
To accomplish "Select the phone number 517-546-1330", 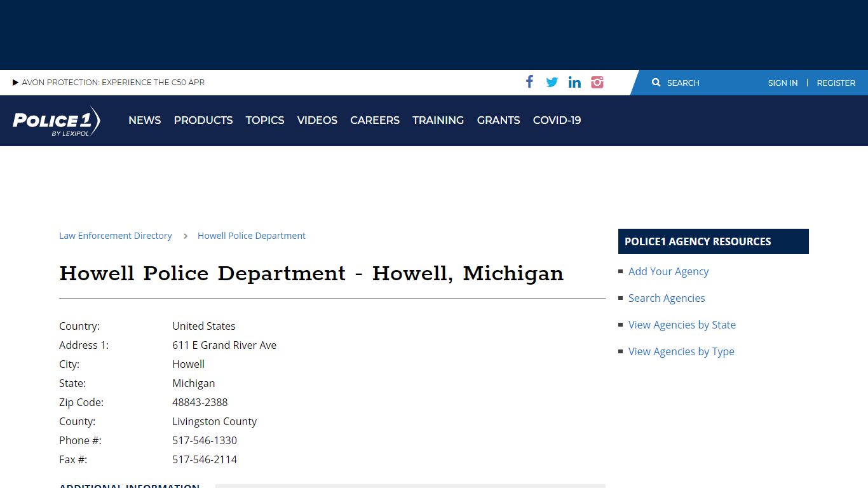I will point(205,440).
